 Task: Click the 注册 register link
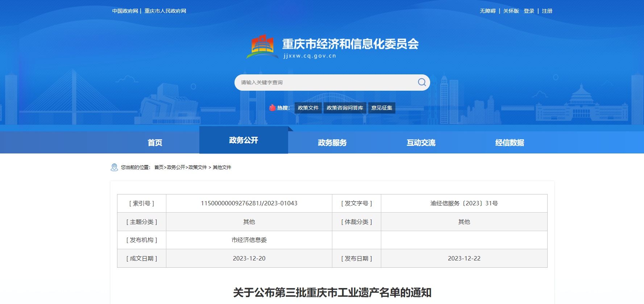point(547,11)
